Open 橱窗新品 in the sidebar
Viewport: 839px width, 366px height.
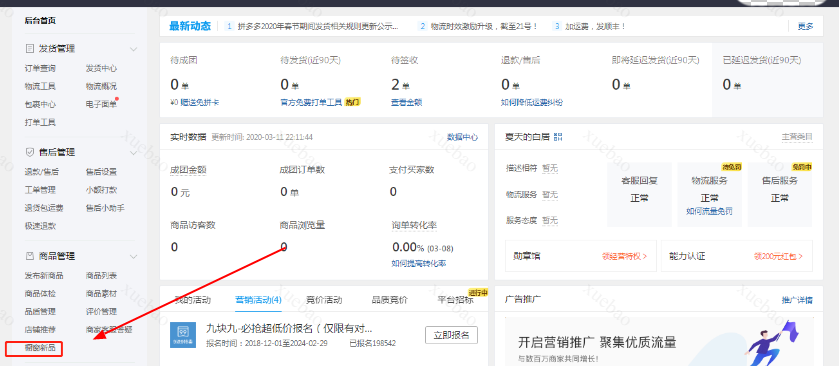pyautogui.click(x=40, y=348)
